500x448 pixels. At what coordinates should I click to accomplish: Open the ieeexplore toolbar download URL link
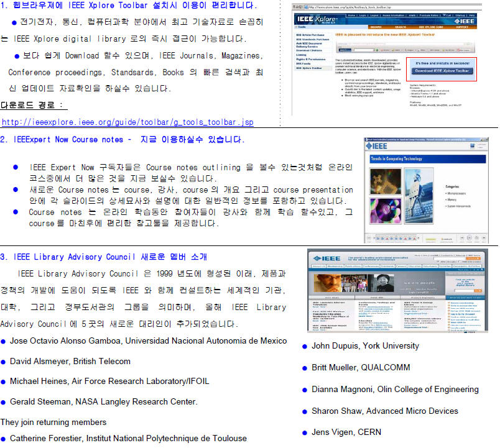click(x=127, y=122)
